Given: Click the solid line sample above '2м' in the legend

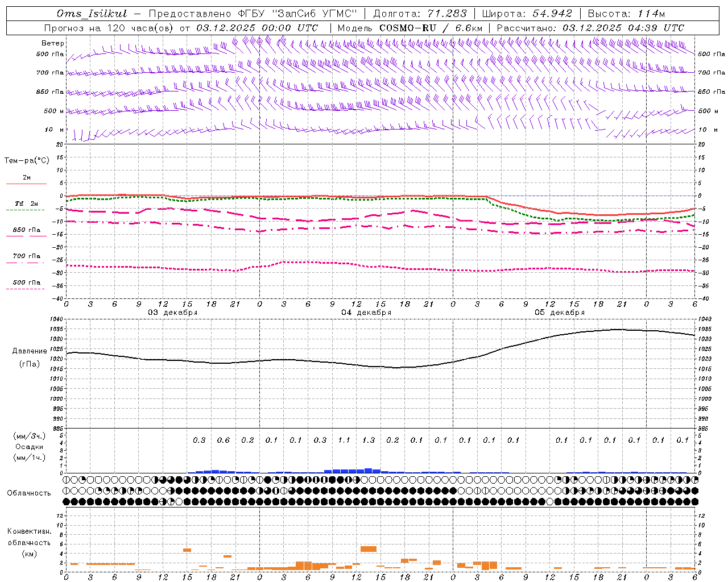Looking at the screenshot, I should [26, 184].
